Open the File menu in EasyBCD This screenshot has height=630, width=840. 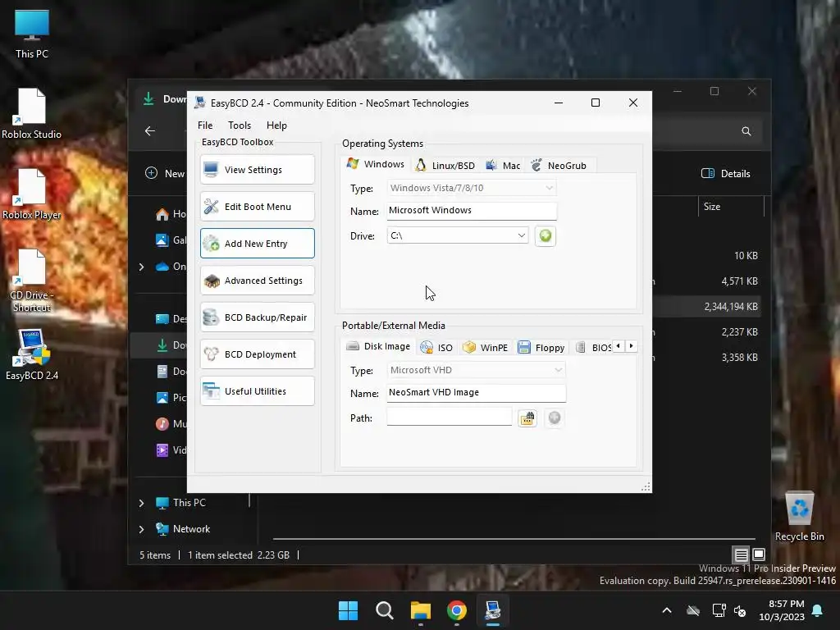205,126
